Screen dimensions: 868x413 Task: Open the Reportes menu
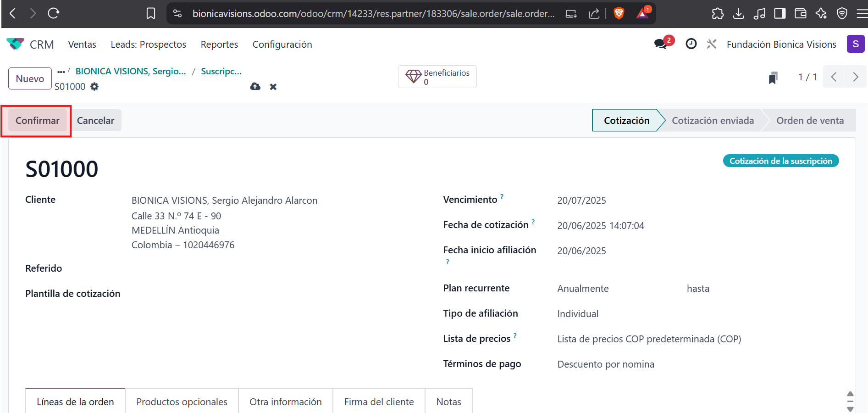click(x=219, y=45)
